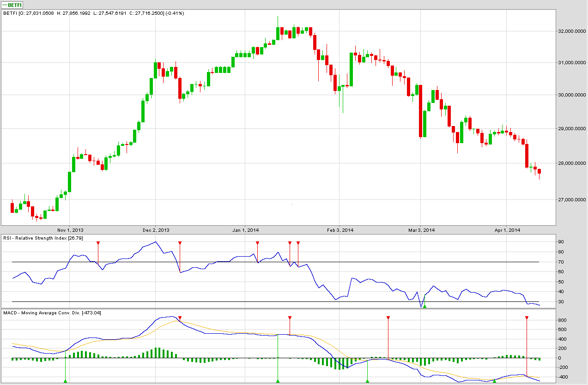This screenshot has height=385, width=588.
Task: Click the rightmost green marker in MACD panel
Action: (495, 381)
